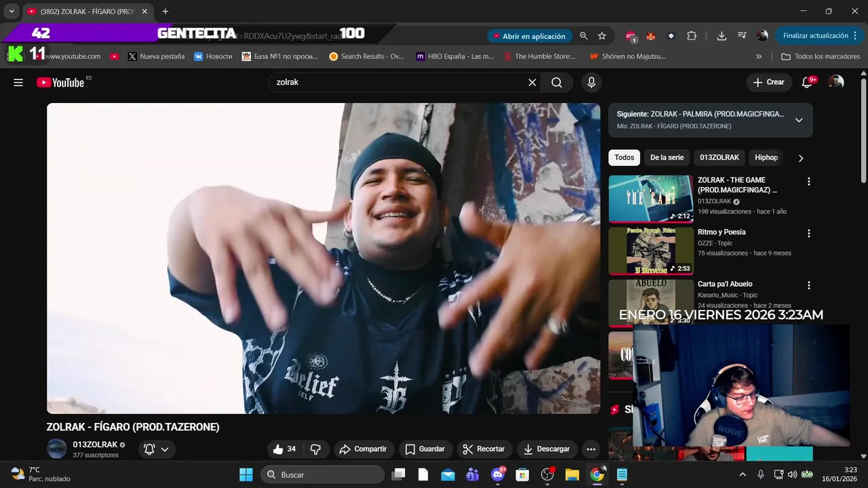The width and height of the screenshot is (868, 488).
Task: Open the YouTube account avatar menu
Action: coord(837,83)
